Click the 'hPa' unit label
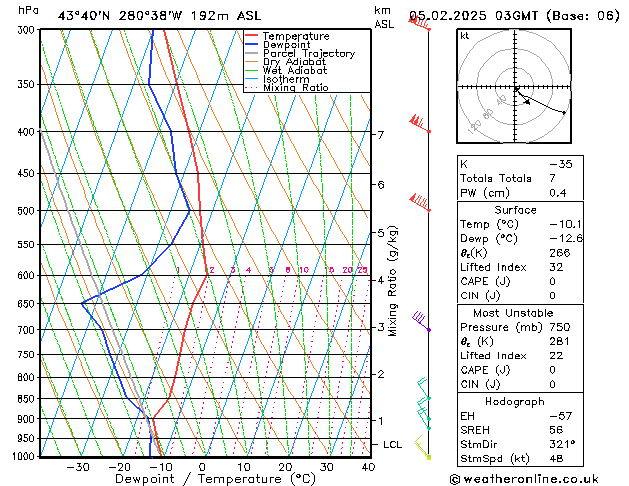 point(28,10)
